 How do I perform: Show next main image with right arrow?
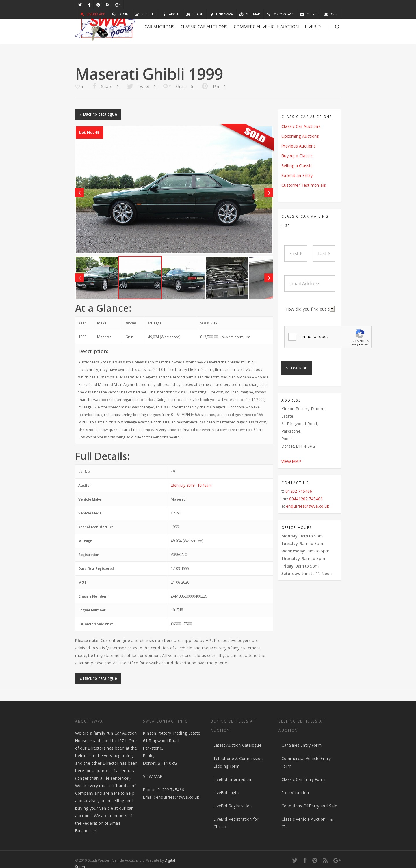pyautogui.click(x=269, y=193)
